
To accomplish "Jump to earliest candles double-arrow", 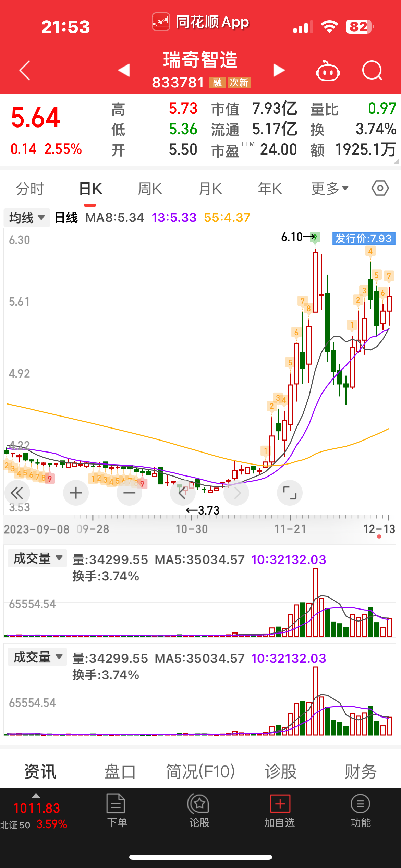I will [x=17, y=493].
